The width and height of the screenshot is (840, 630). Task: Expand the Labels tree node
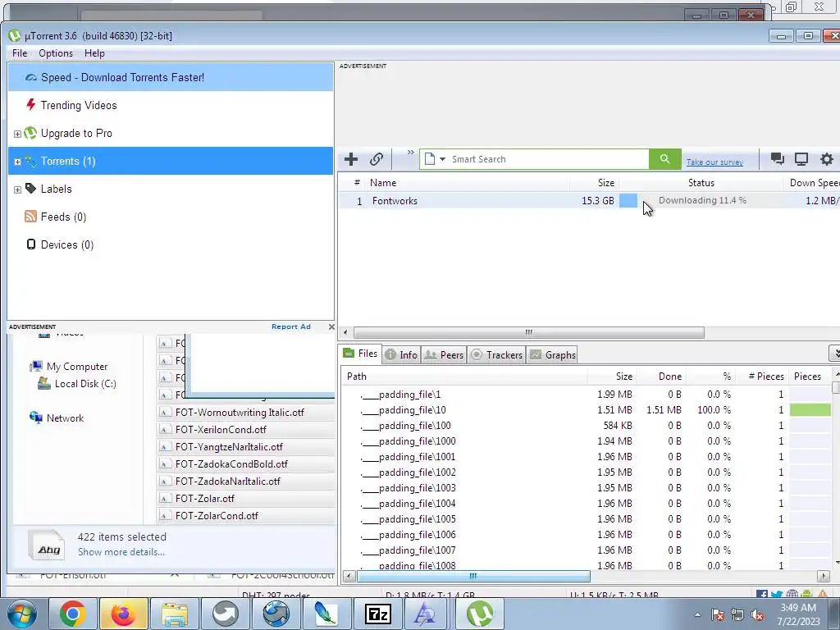point(17,189)
